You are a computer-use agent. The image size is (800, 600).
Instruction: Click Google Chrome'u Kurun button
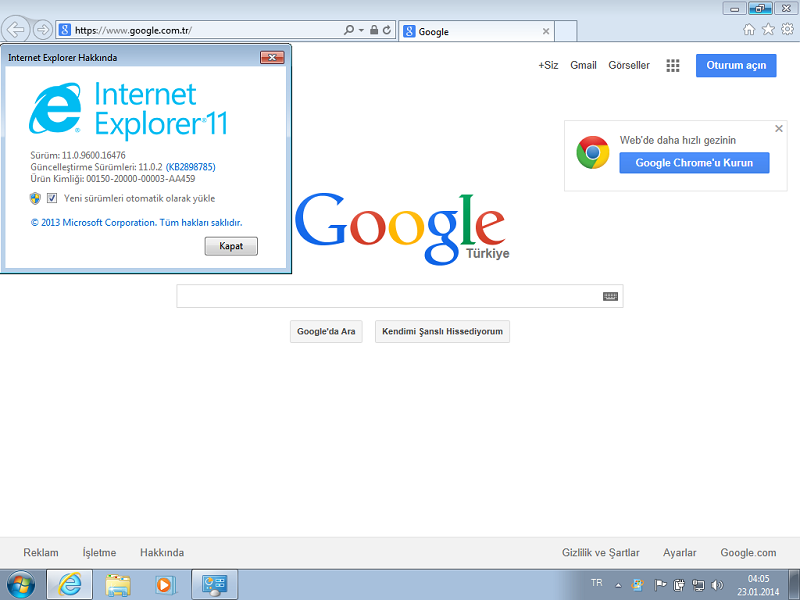pos(694,162)
